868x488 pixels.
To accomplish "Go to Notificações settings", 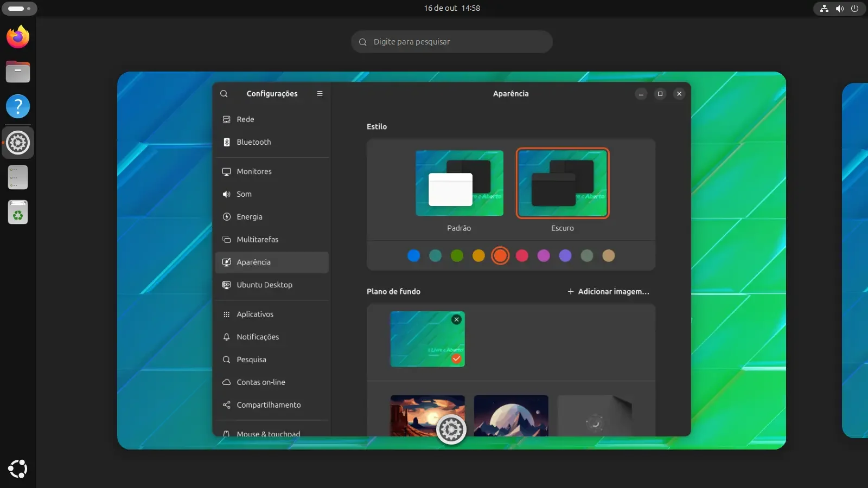I will point(272,337).
